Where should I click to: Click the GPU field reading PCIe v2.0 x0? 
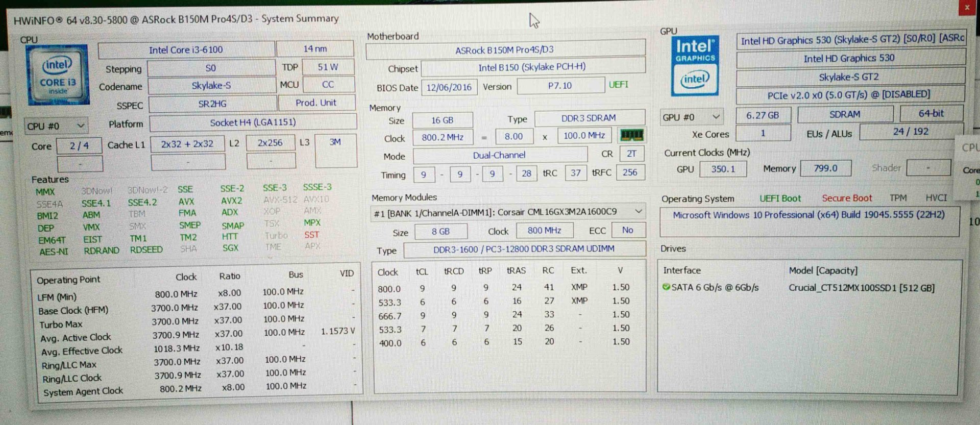pyautogui.click(x=849, y=95)
